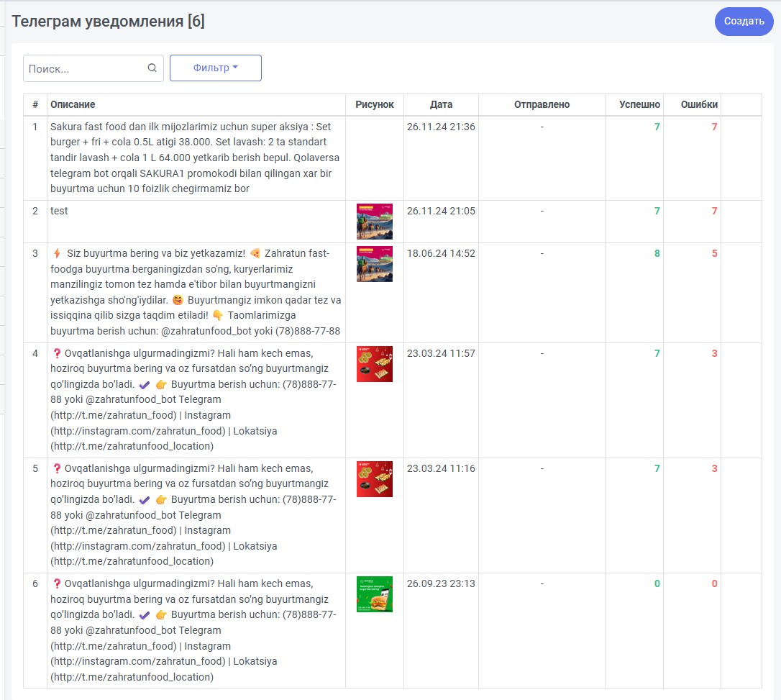Click date 23.03.24 11:57
The height and width of the screenshot is (700, 781).
(441, 353)
